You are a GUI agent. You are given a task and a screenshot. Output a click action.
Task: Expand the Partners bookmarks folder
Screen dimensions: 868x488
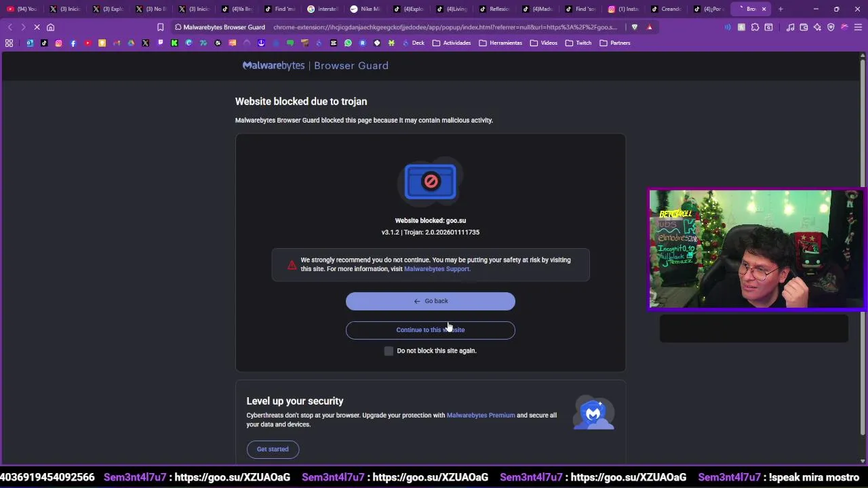click(x=615, y=43)
